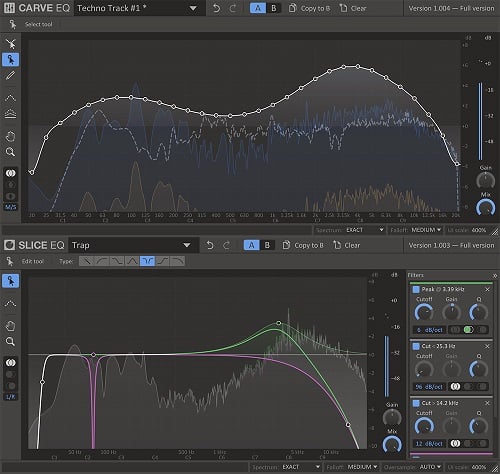Image resolution: width=500 pixels, height=474 pixels.
Task: Choose the highlighted notch filter type icon
Action: [x=148, y=261]
